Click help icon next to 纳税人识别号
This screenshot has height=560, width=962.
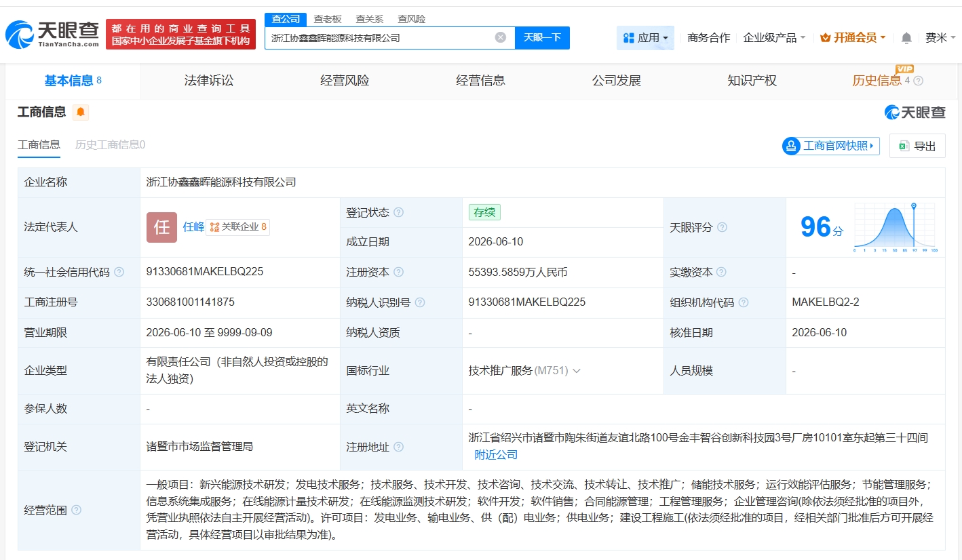click(x=419, y=302)
